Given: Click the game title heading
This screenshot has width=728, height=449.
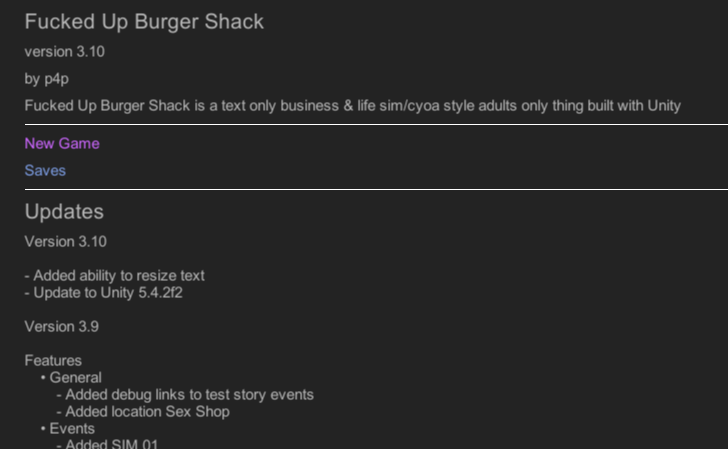Looking at the screenshot, I should [x=144, y=22].
